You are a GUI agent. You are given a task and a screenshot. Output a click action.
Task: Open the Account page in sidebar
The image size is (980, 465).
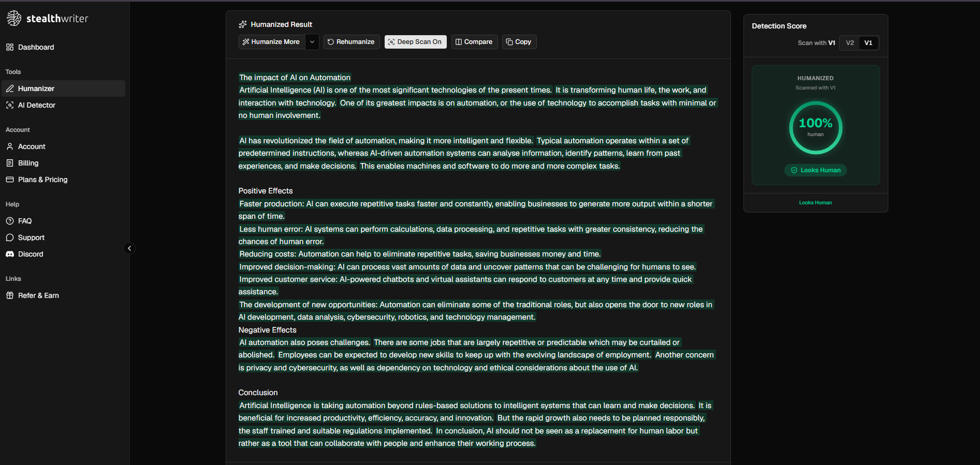click(x=63, y=146)
